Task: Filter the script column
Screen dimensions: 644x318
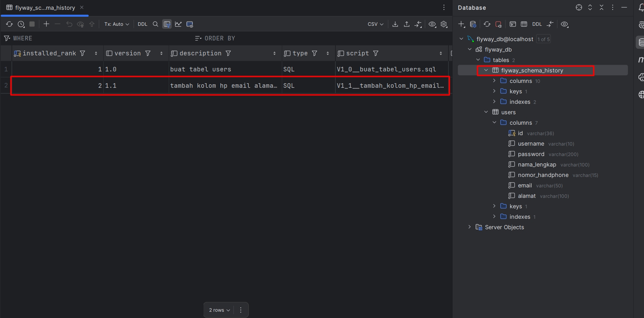Action: coord(376,53)
